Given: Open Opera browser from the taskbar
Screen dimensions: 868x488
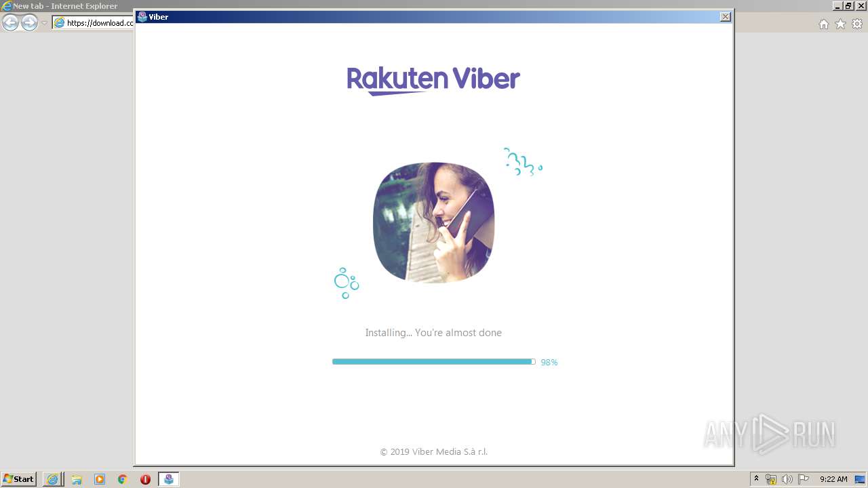Looking at the screenshot, I should pyautogui.click(x=145, y=479).
